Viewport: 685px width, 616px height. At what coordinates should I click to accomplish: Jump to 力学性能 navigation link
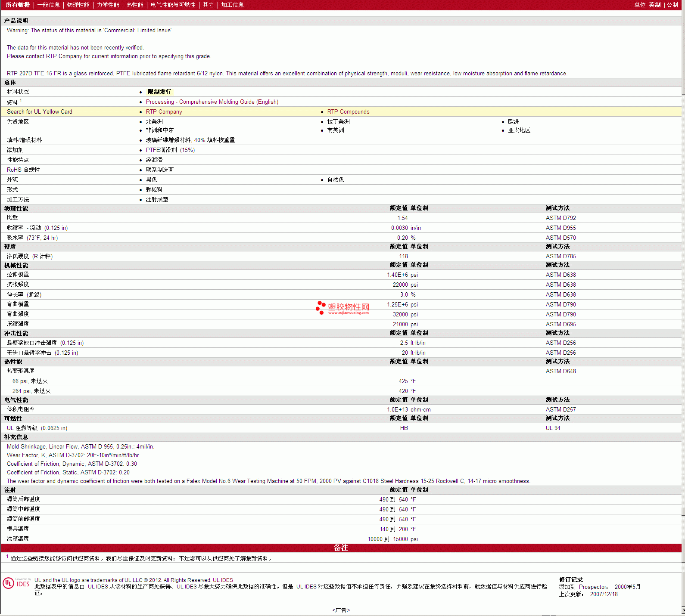point(108,5)
